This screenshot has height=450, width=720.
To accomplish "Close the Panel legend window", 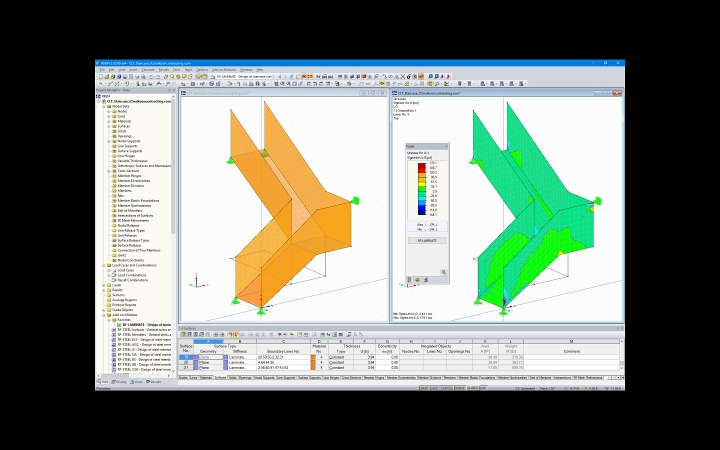I will tap(446, 146).
